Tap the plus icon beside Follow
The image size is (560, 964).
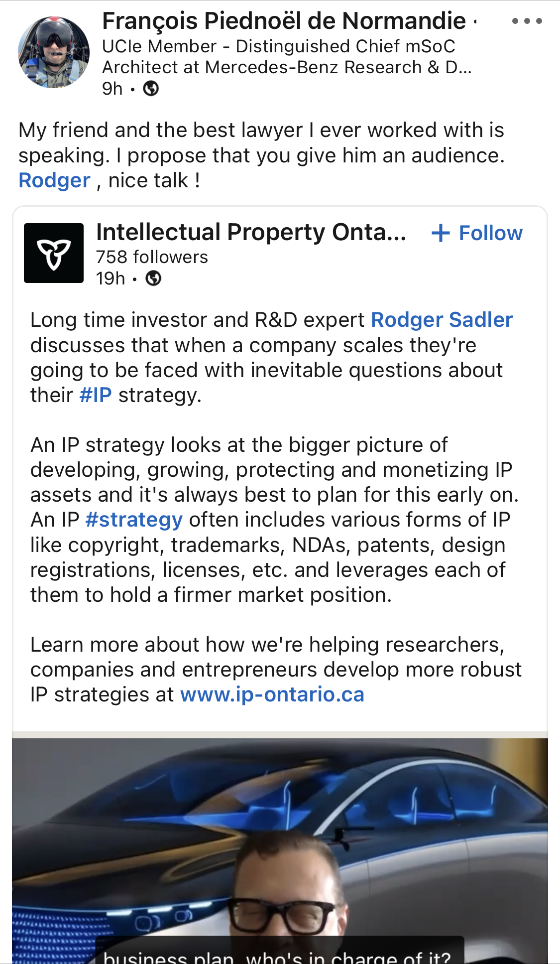pos(441,233)
